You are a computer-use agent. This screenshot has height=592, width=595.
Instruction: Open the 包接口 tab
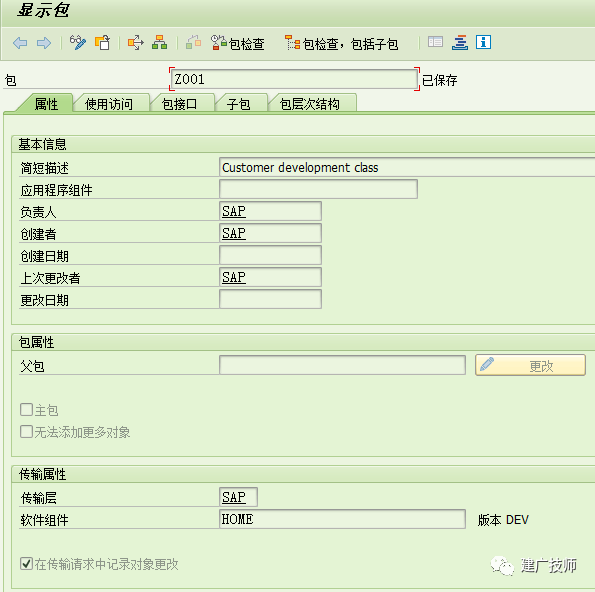tap(179, 104)
